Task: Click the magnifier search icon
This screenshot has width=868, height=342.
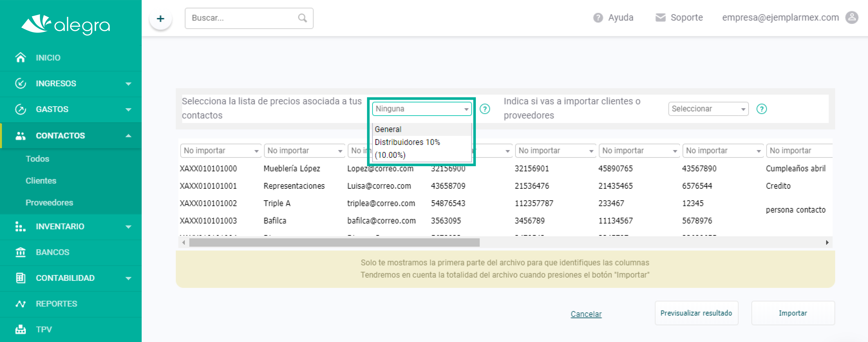Action: tap(302, 18)
